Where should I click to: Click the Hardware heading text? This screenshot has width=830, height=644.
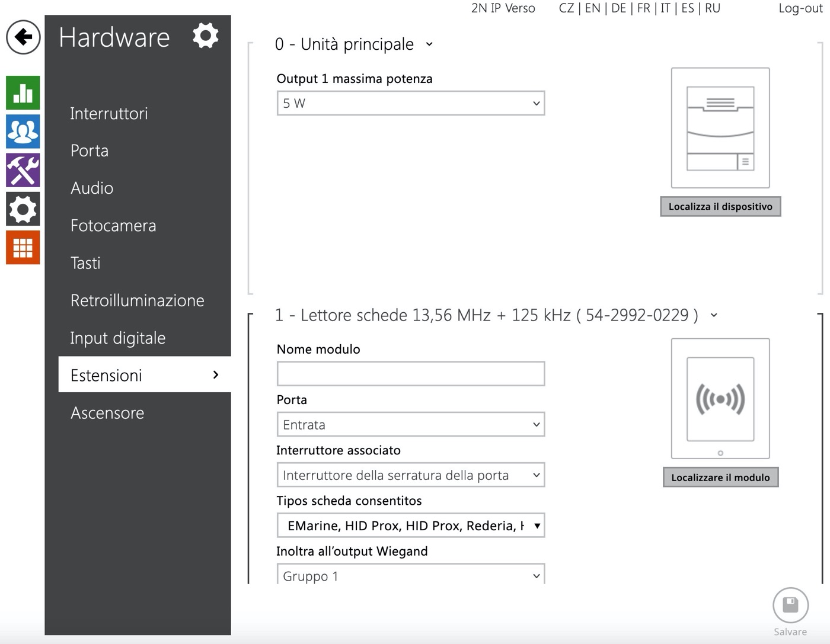click(x=114, y=37)
